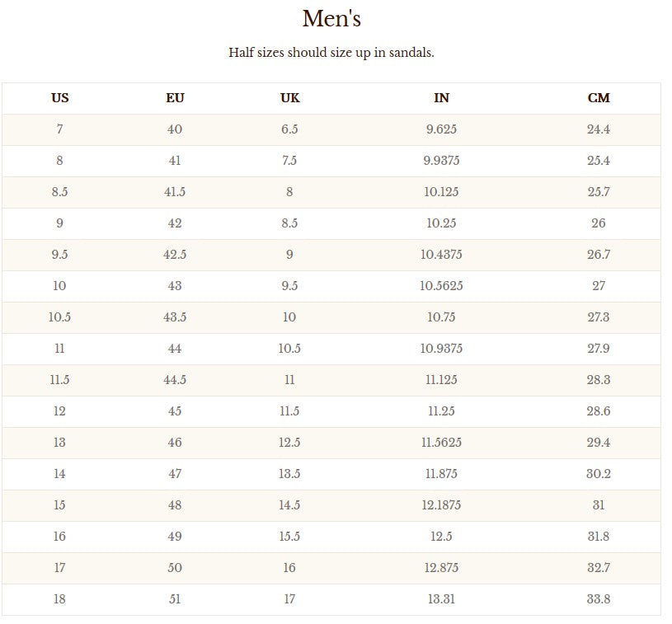Screen dimensions: 672x624
Task: Click the Men's heading
Action: coord(331,19)
